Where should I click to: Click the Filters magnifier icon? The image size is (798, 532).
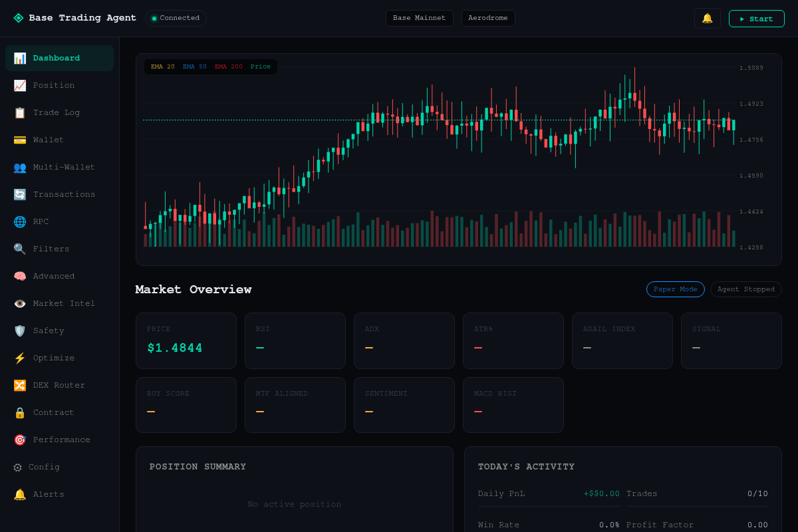click(x=20, y=249)
